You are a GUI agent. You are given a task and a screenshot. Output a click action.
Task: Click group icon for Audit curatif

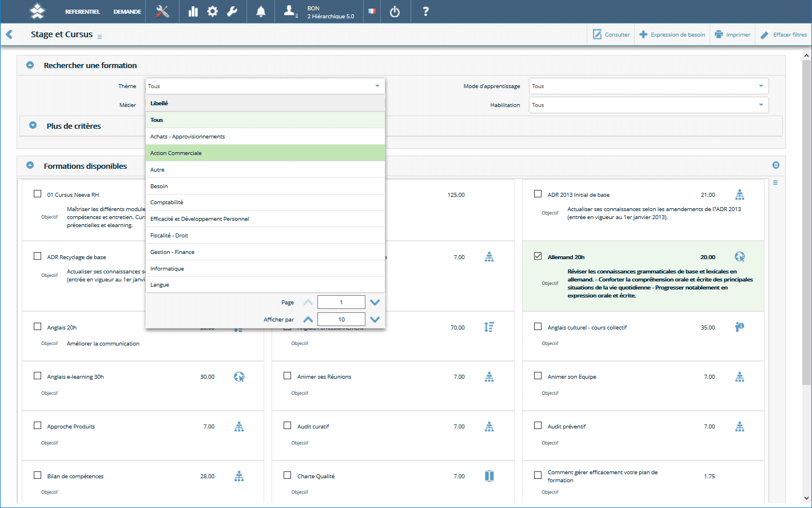click(x=489, y=426)
